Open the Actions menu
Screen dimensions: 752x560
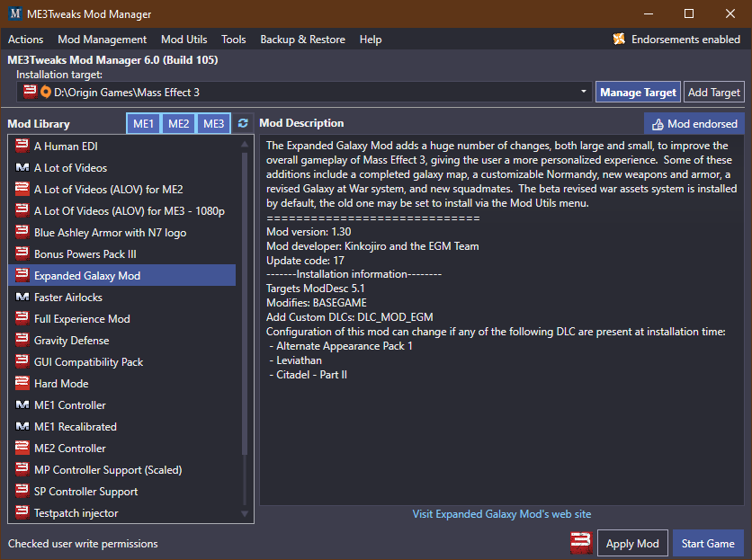tap(25, 40)
